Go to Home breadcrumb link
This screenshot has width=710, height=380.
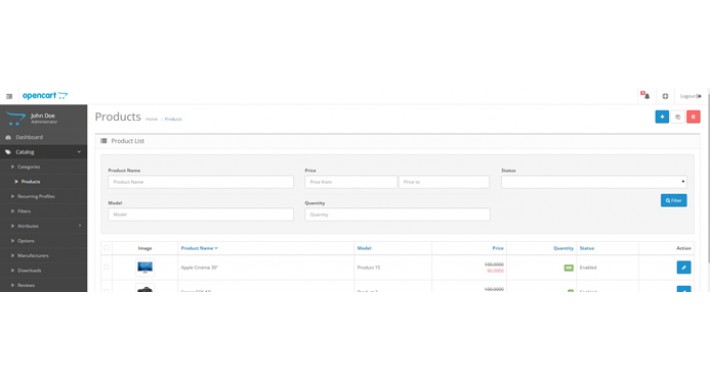(152, 119)
